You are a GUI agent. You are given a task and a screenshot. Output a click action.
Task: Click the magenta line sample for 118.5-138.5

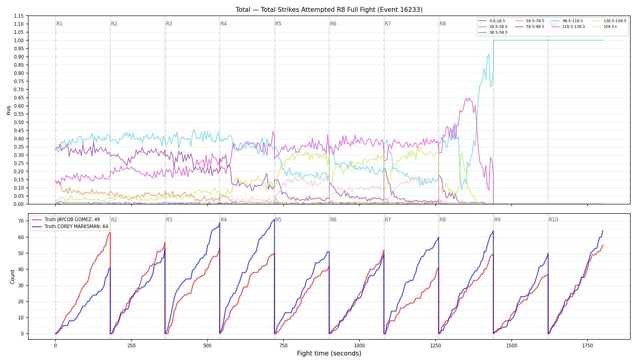click(556, 27)
